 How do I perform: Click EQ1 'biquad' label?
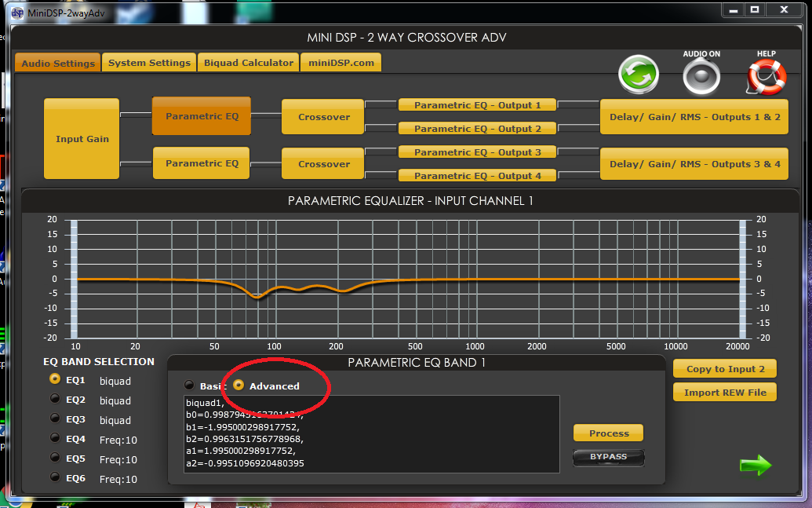coord(115,381)
